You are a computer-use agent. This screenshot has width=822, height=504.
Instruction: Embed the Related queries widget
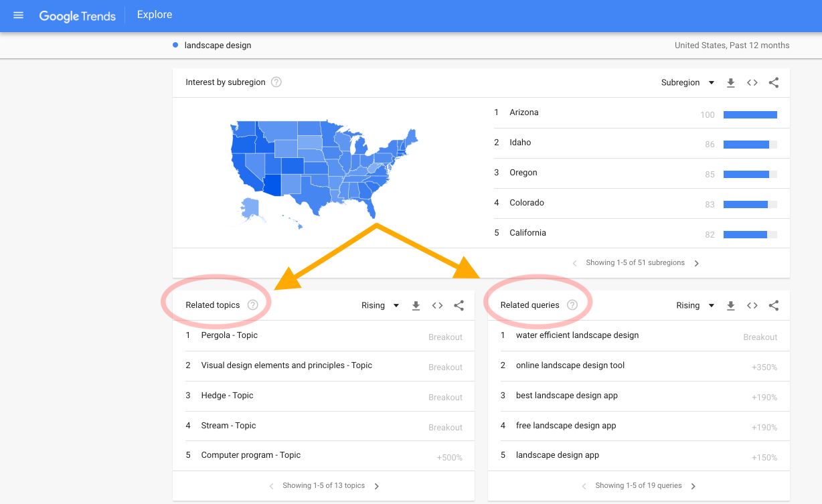coord(752,305)
